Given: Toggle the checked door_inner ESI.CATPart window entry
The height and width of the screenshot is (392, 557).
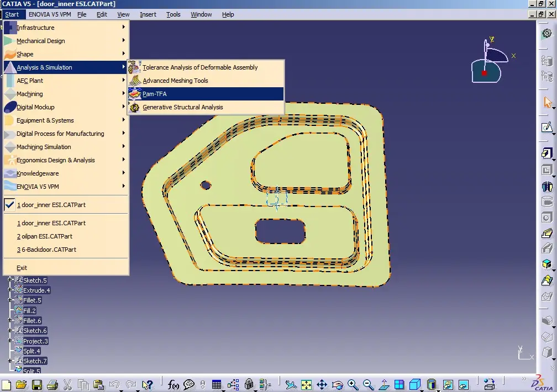Looking at the screenshot, I should 66,205.
